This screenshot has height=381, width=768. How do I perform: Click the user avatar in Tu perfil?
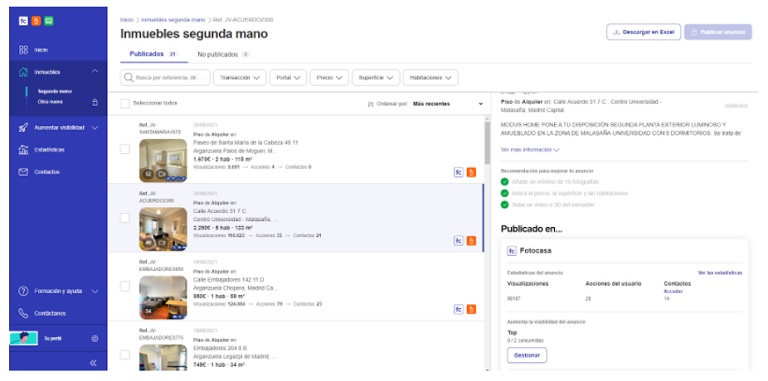[x=24, y=338]
